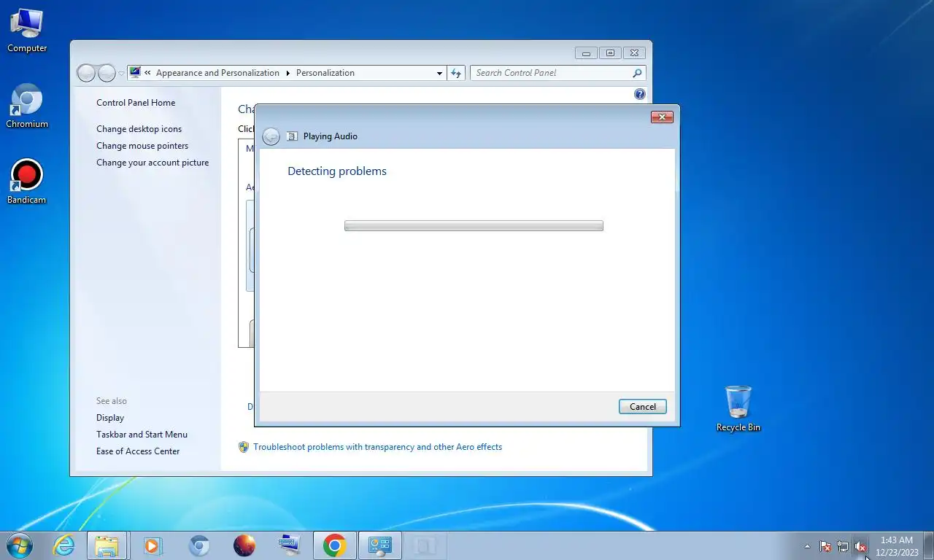Open Taskbar and Start Menu link
Viewport: 934px width, 560px height.
pyautogui.click(x=142, y=435)
